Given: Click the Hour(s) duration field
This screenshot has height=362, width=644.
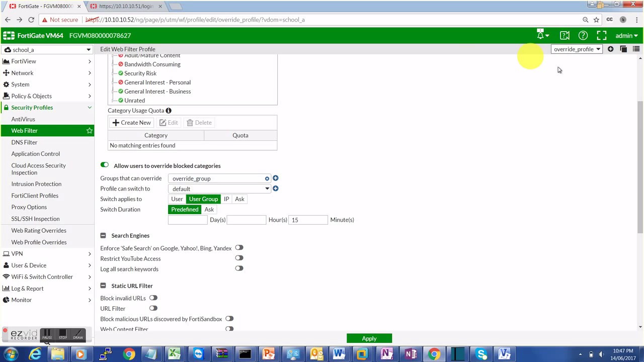Looking at the screenshot, I should pyautogui.click(x=247, y=220).
